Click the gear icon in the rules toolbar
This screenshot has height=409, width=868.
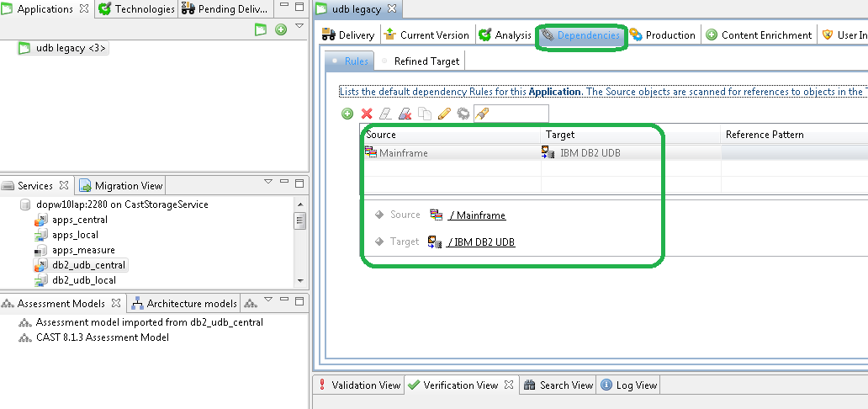click(463, 114)
